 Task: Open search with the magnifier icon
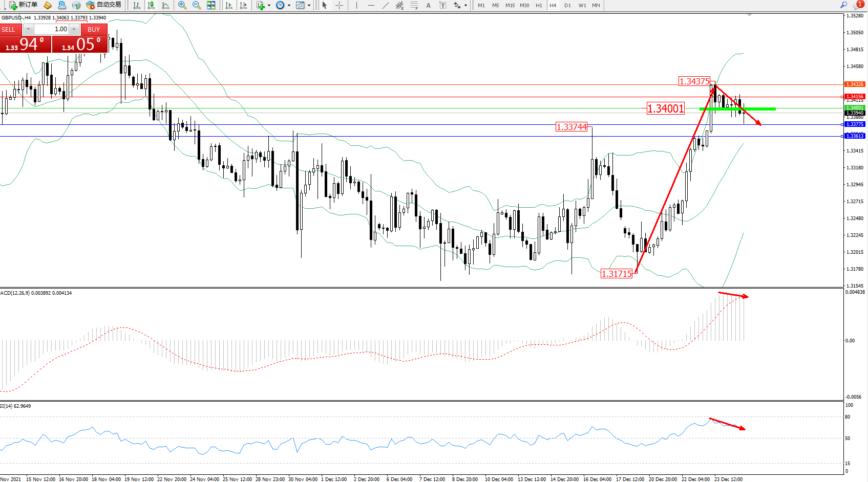tap(843, 5)
